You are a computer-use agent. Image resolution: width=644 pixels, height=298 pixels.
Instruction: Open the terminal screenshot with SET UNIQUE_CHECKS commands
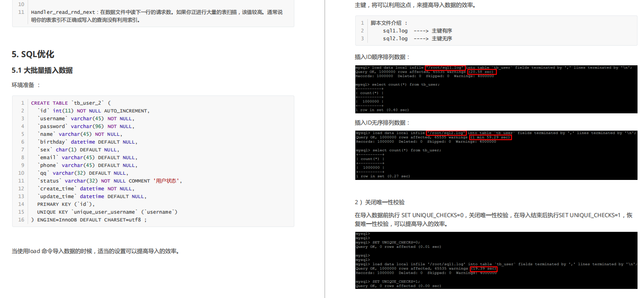tap(496, 260)
